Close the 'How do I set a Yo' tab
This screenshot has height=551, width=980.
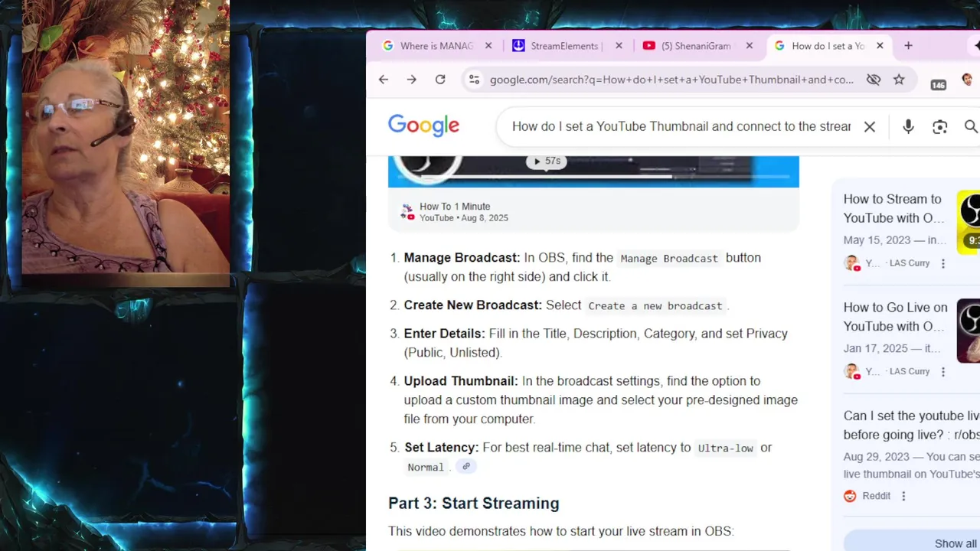[880, 46]
